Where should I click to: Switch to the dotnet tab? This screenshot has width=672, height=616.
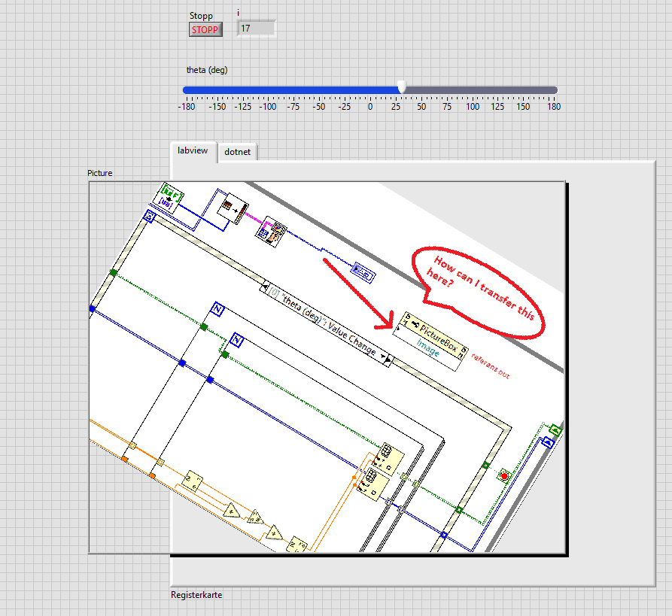click(x=238, y=152)
